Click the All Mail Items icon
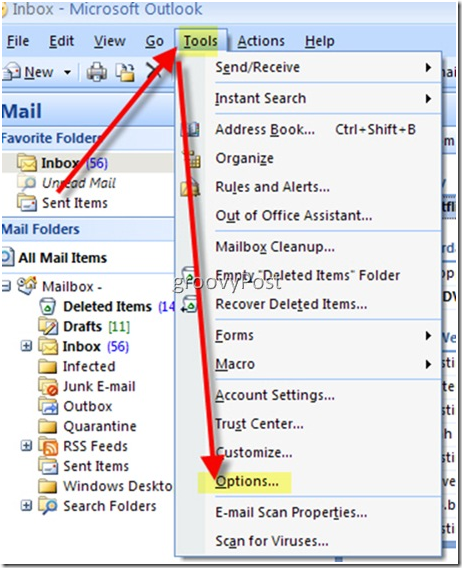Image resolution: width=462 pixels, height=568 pixels. click(x=7, y=257)
